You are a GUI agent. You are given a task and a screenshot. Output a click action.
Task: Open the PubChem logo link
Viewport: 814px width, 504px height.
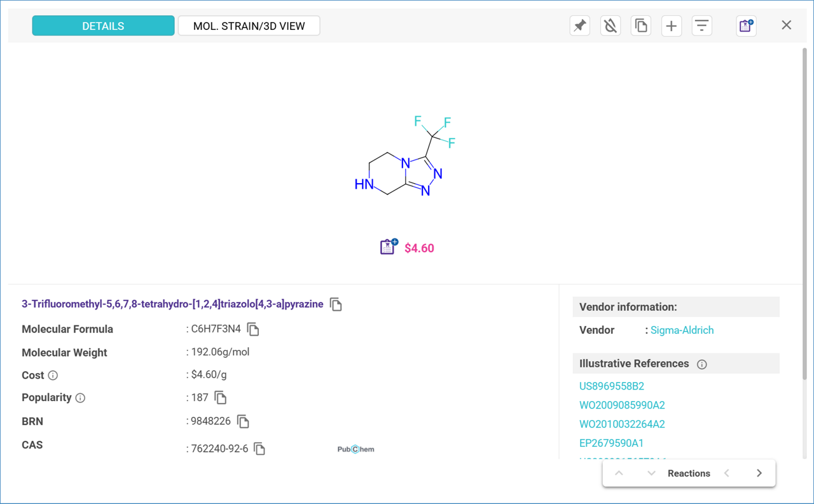tap(355, 449)
